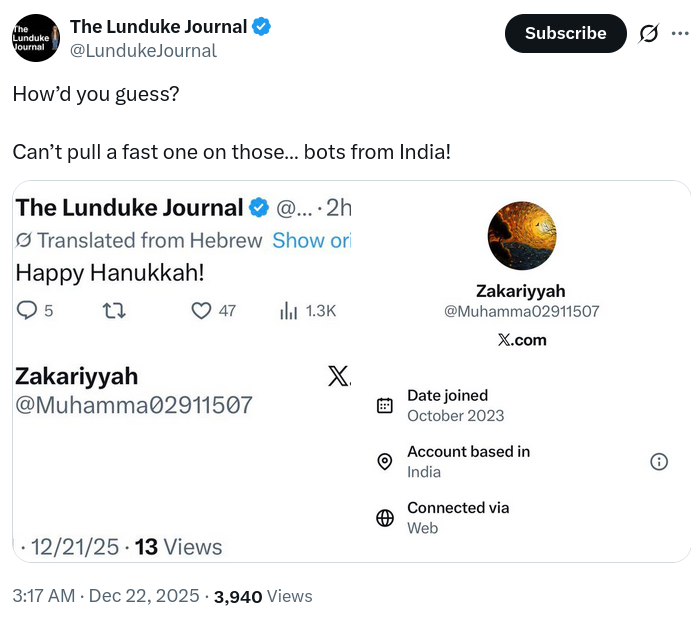Image resolution: width=691 pixels, height=621 pixels.
Task: Click the calendar icon by Date joined
Action: click(384, 405)
